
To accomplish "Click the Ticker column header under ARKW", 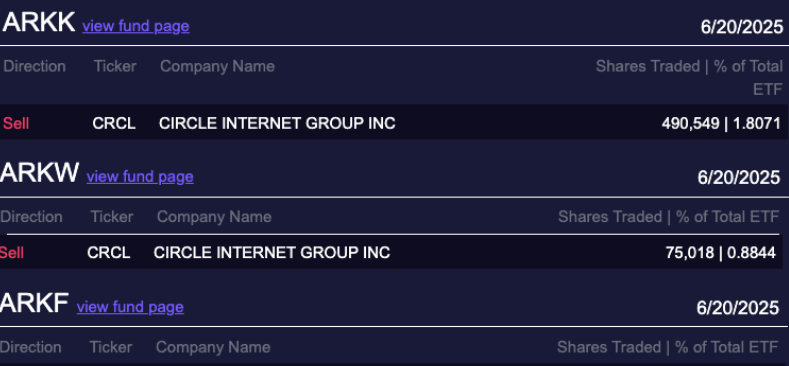I will point(112,217).
